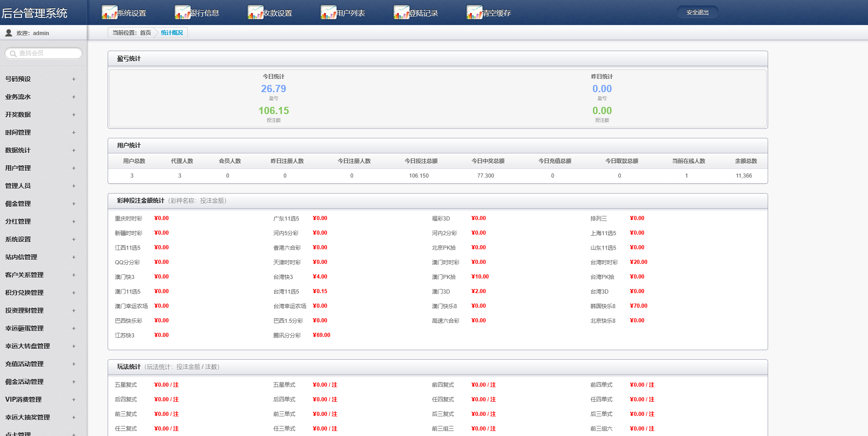Click the chart icon beside 用户列表

pyautogui.click(x=328, y=12)
